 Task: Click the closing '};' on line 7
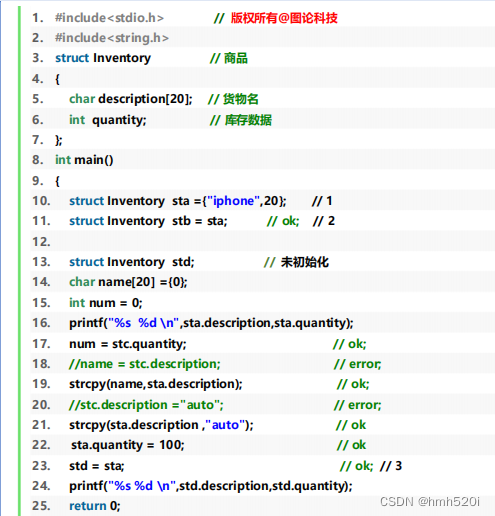click(59, 140)
